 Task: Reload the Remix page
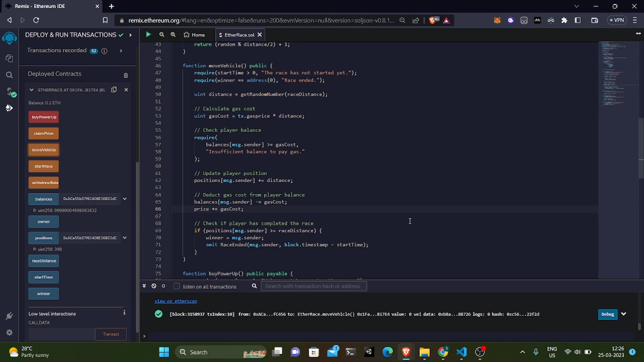pyautogui.click(x=36, y=20)
